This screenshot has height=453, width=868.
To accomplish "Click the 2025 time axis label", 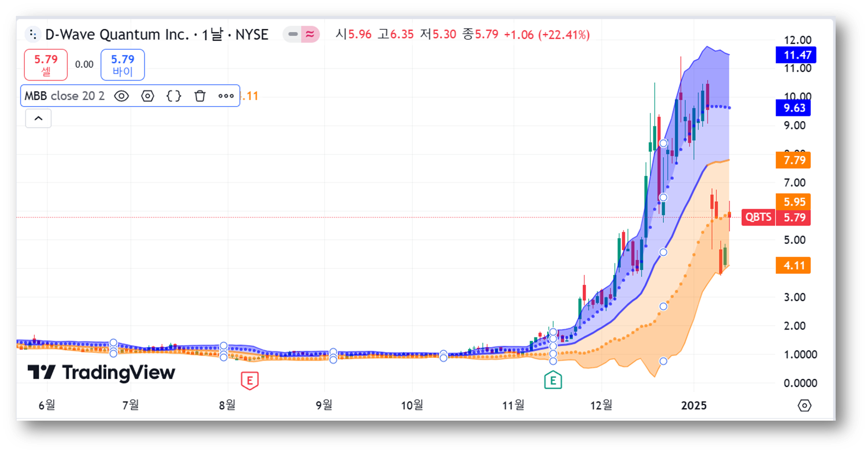I will click(x=694, y=406).
